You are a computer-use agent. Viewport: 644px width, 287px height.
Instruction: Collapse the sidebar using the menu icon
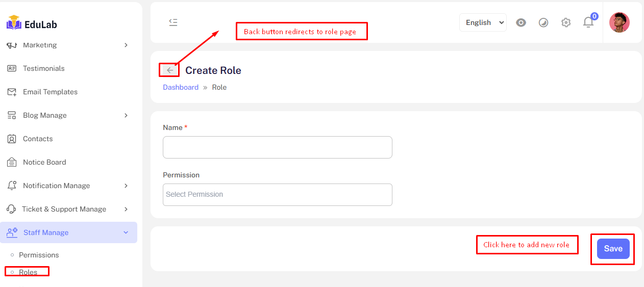point(173,22)
